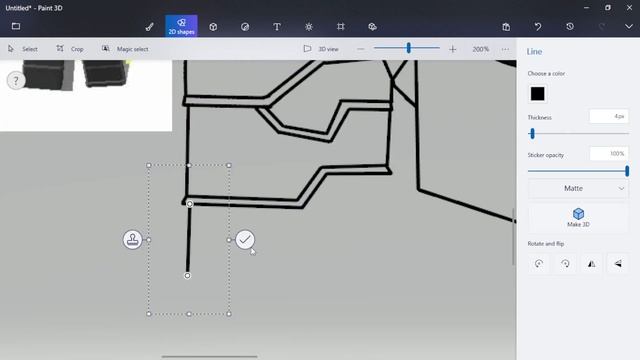Flip the line vertically

618,264
